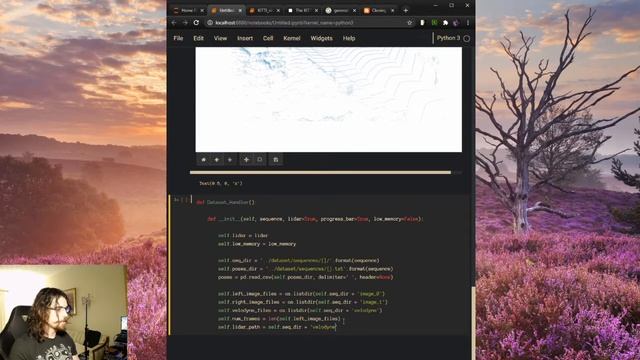Click the 'self.right_image_files' line

click(302, 302)
